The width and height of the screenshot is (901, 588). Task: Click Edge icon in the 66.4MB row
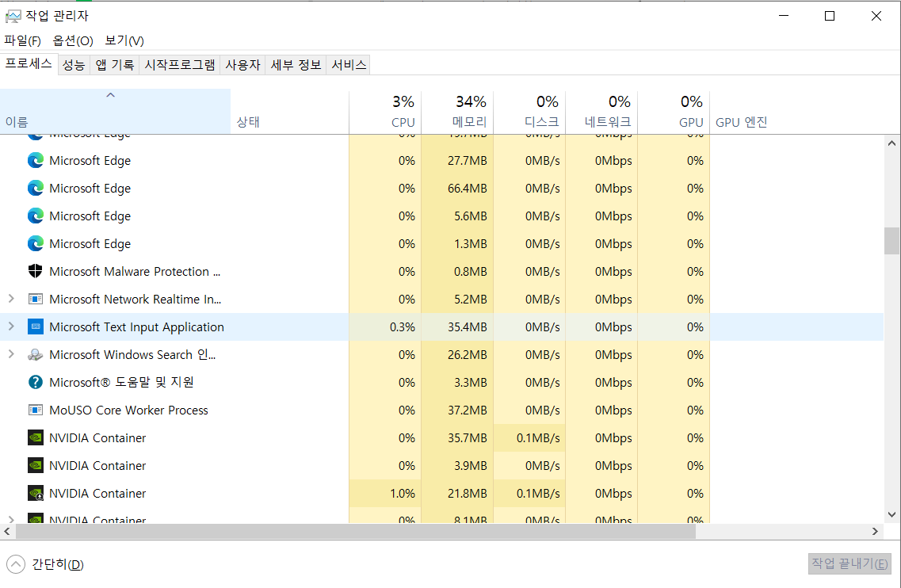(x=36, y=188)
